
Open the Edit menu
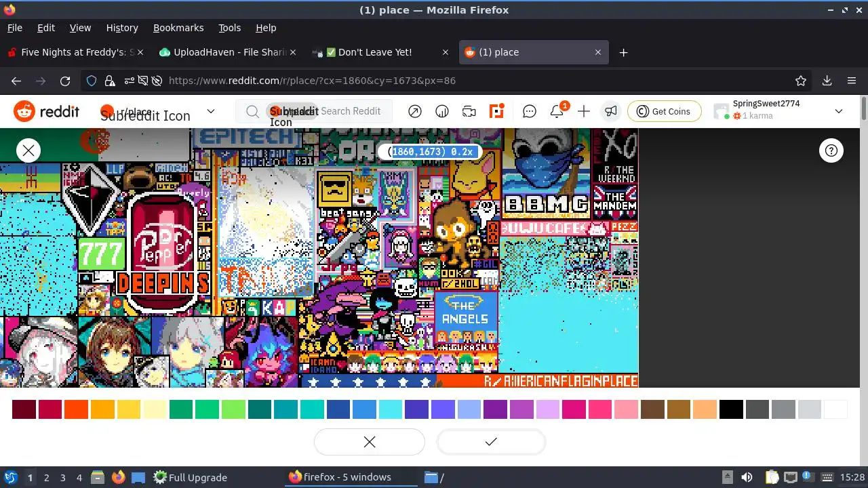pyautogui.click(x=46, y=28)
